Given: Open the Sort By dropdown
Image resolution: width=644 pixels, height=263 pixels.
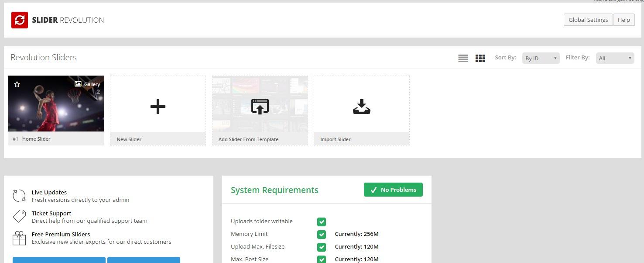Looking at the screenshot, I should [541, 58].
